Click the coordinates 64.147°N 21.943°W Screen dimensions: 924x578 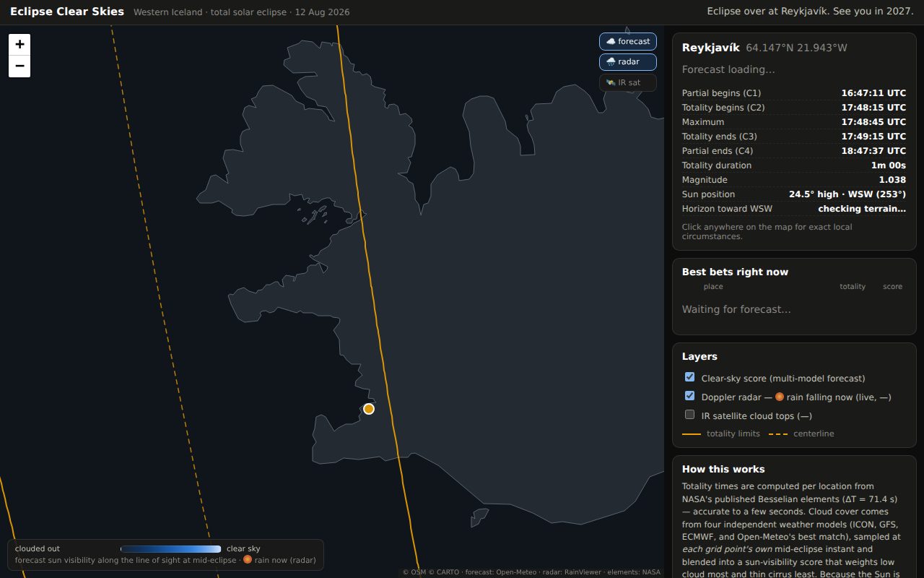tap(797, 48)
